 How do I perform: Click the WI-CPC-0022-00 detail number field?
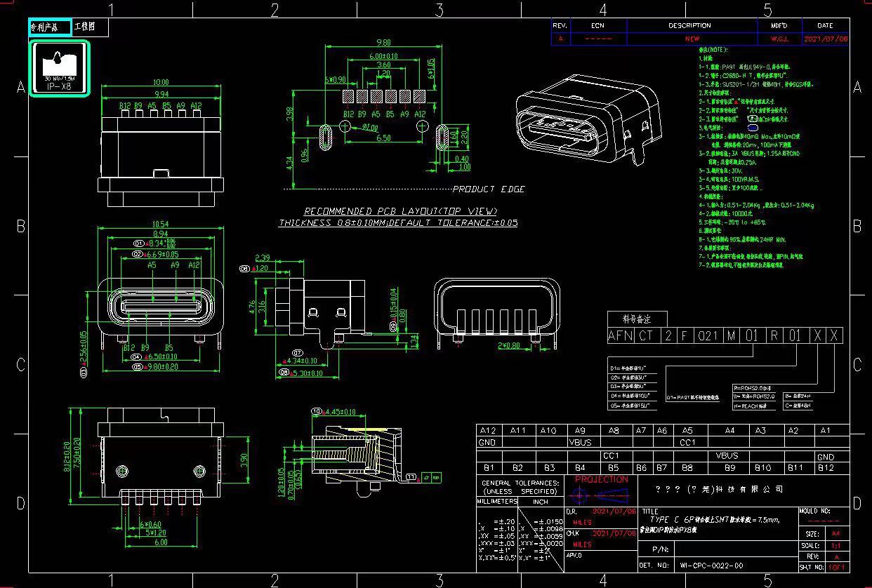[x=711, y=565]
